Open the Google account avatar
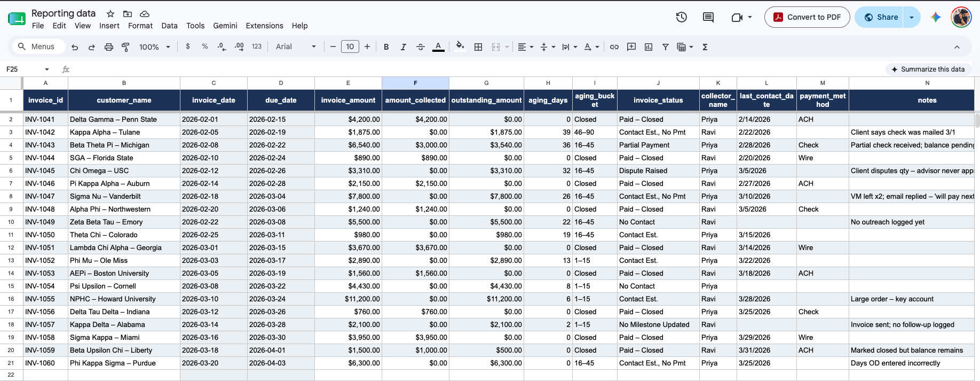Viewport: 980px width, 381px height. (x=961, y=17)
